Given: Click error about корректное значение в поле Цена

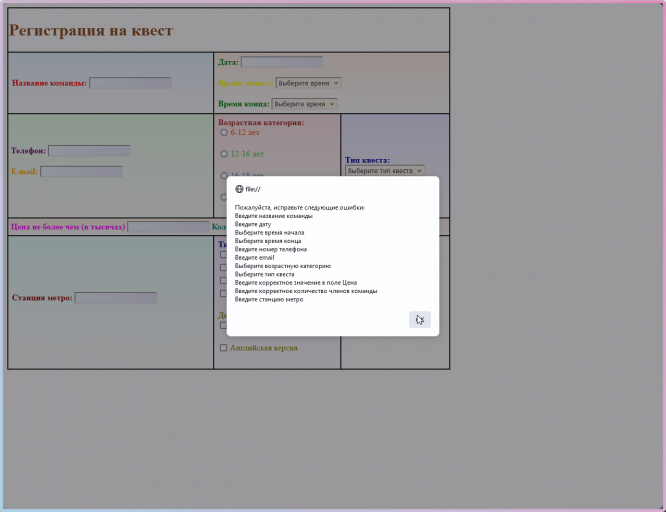Looking at the screenshot, I should click(296, 283).
